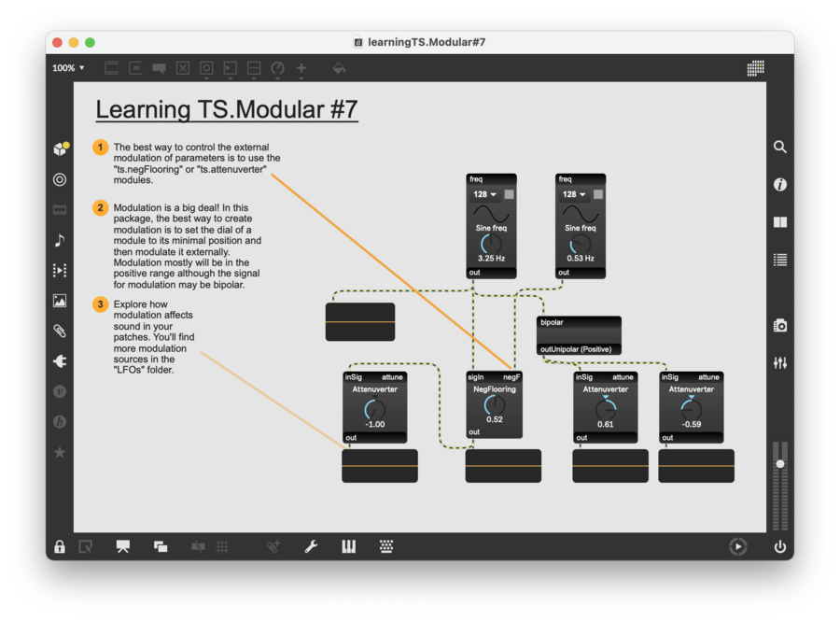Open the search magnifier in right sidebar
Screen dimensions: 840x621
[x=780, y=148]
